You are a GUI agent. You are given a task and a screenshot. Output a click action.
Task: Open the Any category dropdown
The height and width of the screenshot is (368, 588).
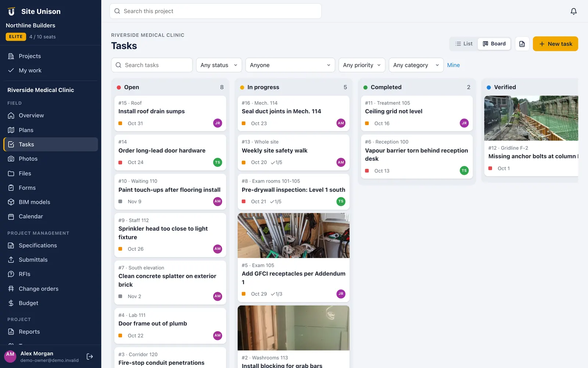416,65
